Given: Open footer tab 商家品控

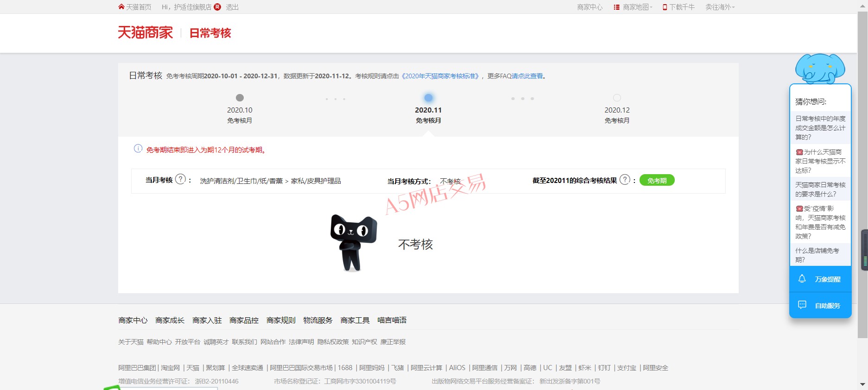Looking at the screenshot, I should coord(244,320).
